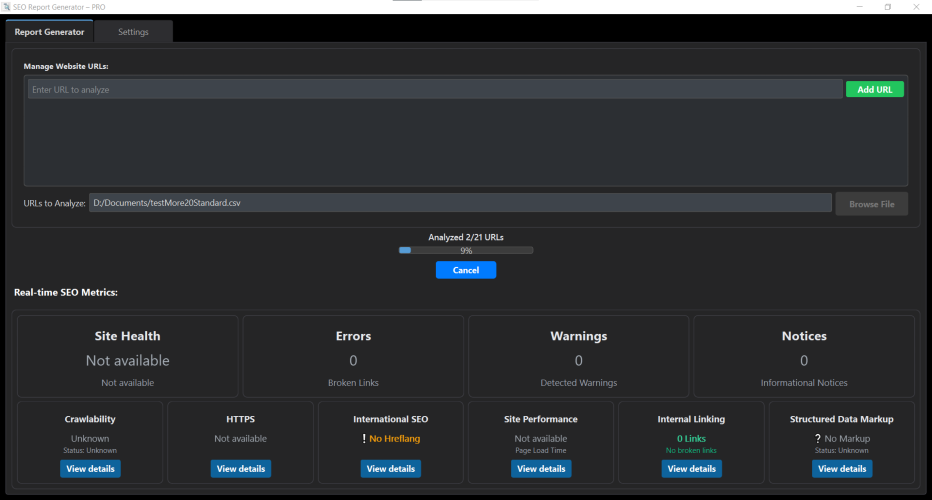Click the 'No Hreflang' warning text

(x=395, y=438)
